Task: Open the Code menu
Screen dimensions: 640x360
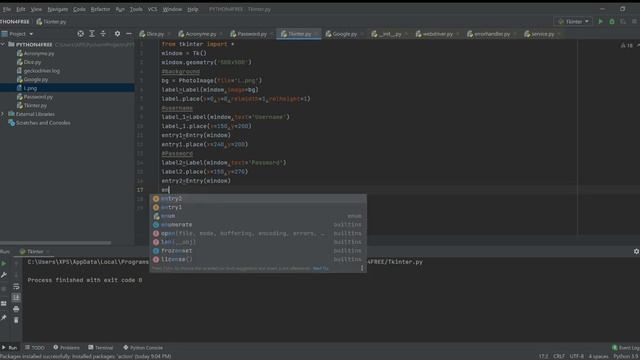Action: point(79,9)
